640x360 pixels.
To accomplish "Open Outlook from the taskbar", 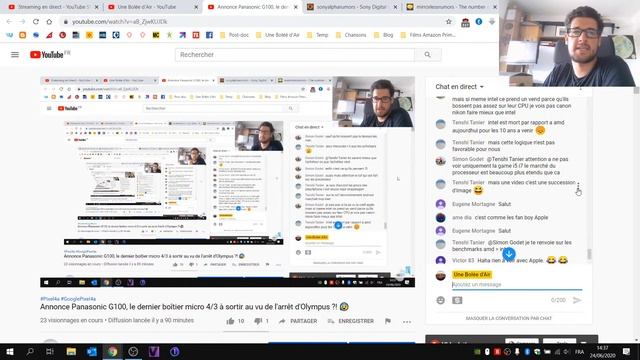I will [92, 351].
